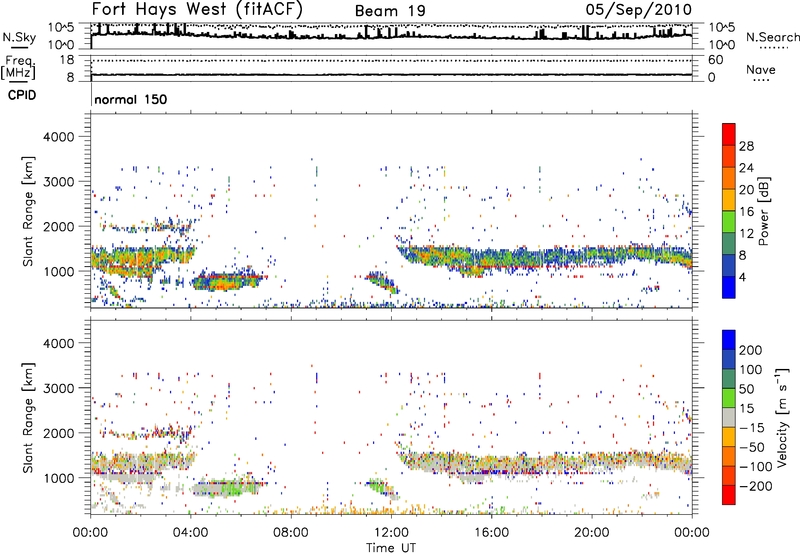This screenshot has width=800, height=554.
Task: Click the noise trace in N.Sky panel
Action: (391, 36)
